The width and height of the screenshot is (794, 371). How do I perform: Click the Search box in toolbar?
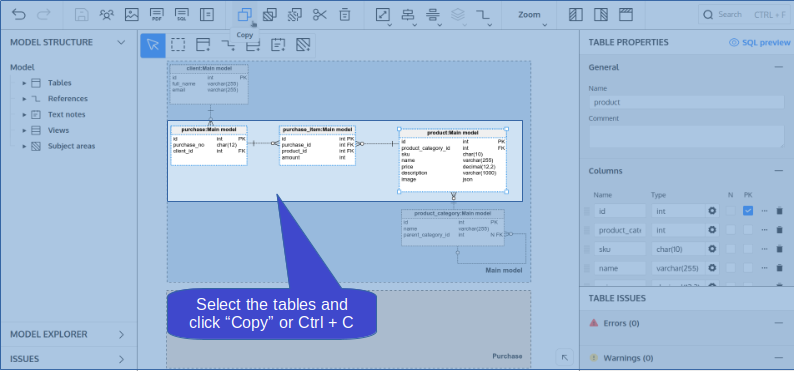click(x=743, y=15)
